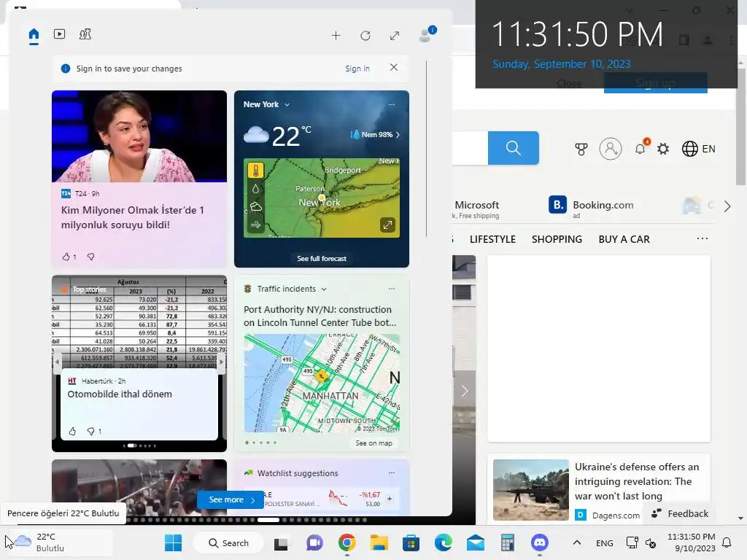
Task: Open the widgets Games tab icon
Action: tap(85, 34)
